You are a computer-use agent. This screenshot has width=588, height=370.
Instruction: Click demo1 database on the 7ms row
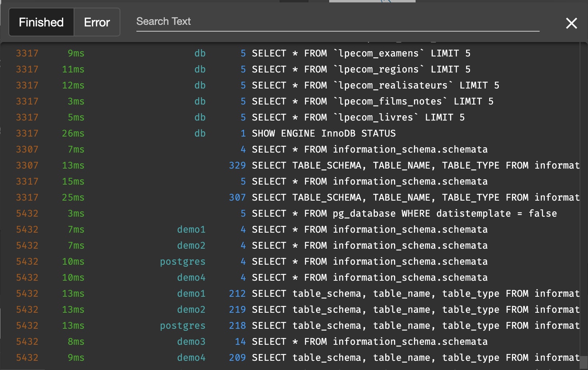pos(191,229)
